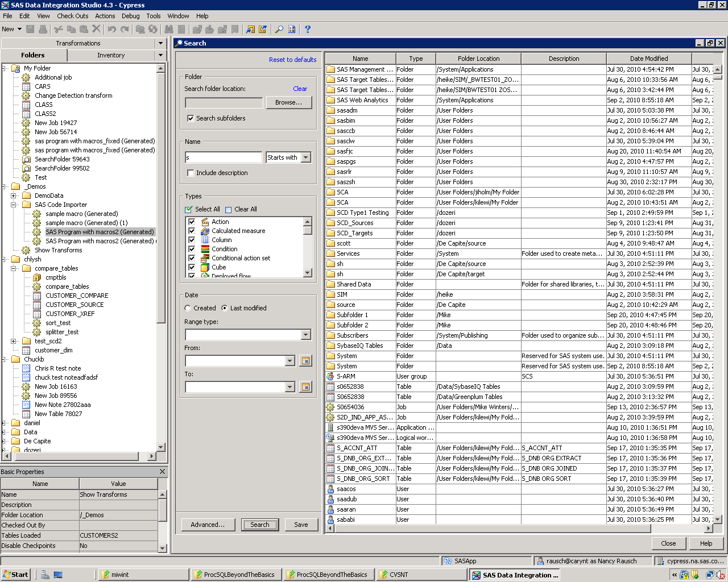The width and height of the screenshot is (728, 582).
Task: Check the Clear All types checkbox
Action: pos(229,209)
